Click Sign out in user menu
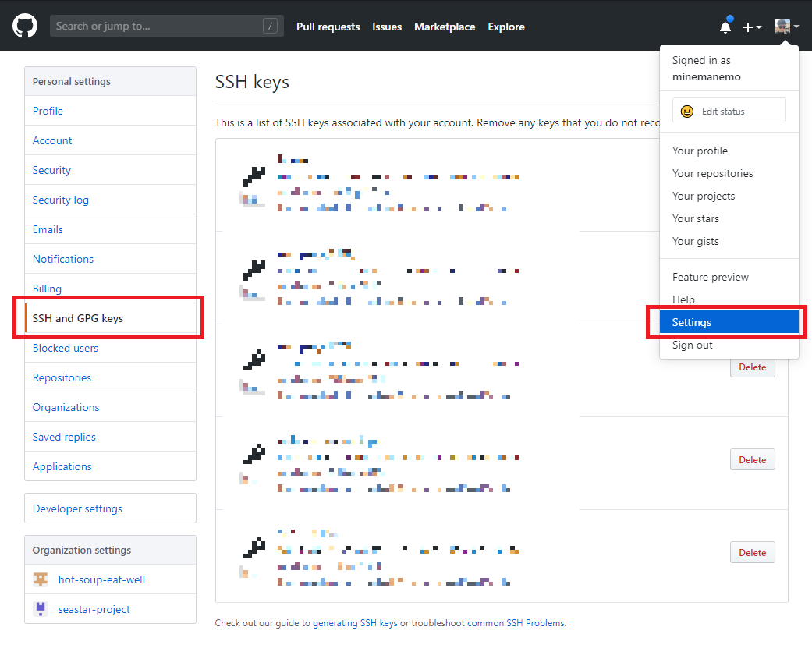This screenshot has height=659, width=812. (x=729, y=345)
